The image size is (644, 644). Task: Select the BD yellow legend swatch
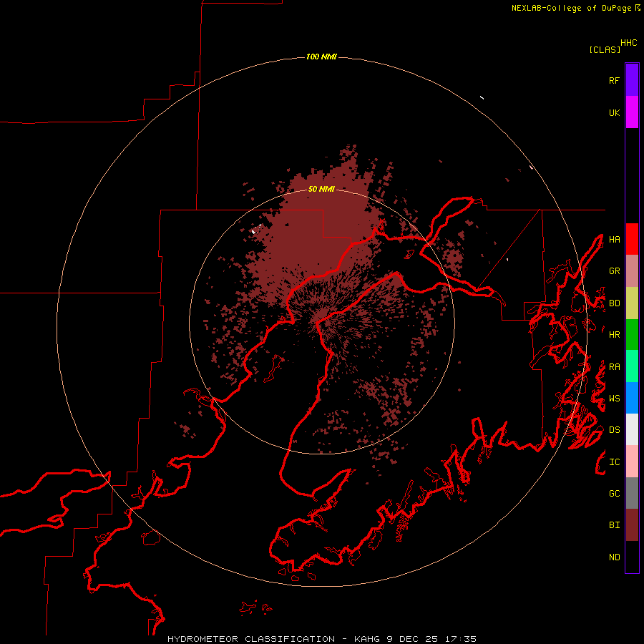pyautogui.click(x=632, y=303)
